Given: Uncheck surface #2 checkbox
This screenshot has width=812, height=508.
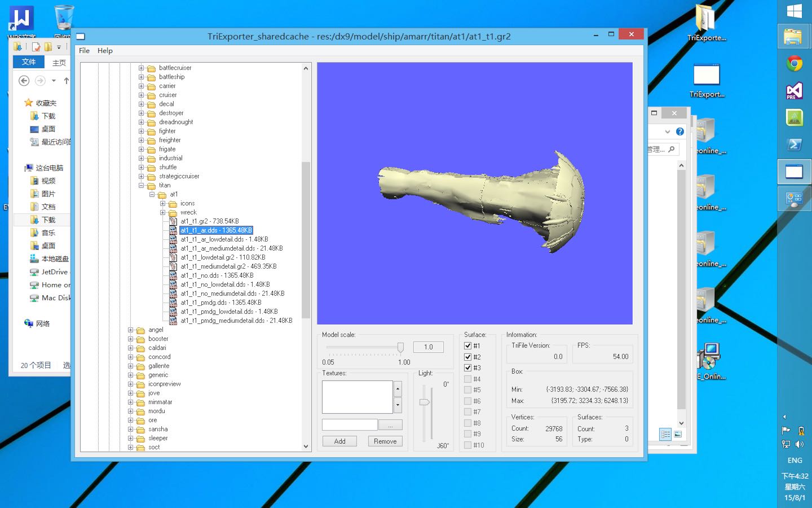Looking at the screenshot, I should click(467, 357).
